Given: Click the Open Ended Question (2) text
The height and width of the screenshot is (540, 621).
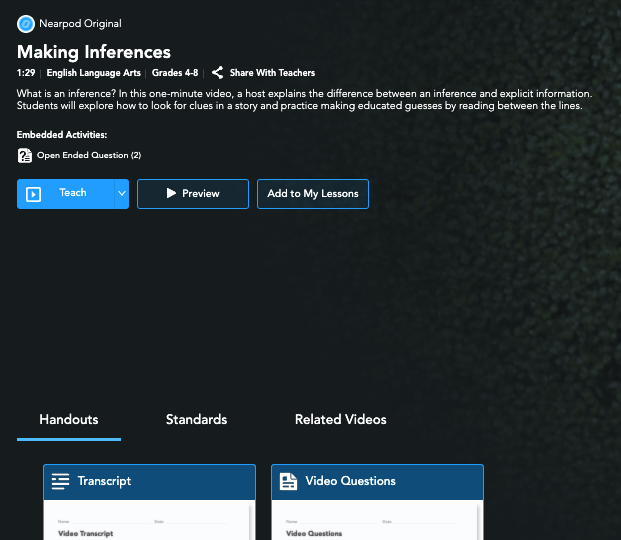Looking at the screenshot, I should [89, 155].
